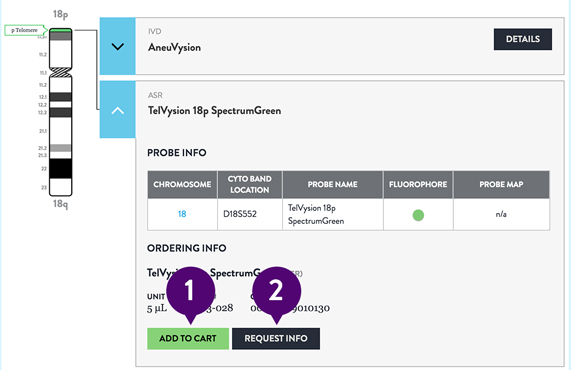
Task: Select the p Telomere marker label
Action: pyautogui.click(x=25, y=30)
